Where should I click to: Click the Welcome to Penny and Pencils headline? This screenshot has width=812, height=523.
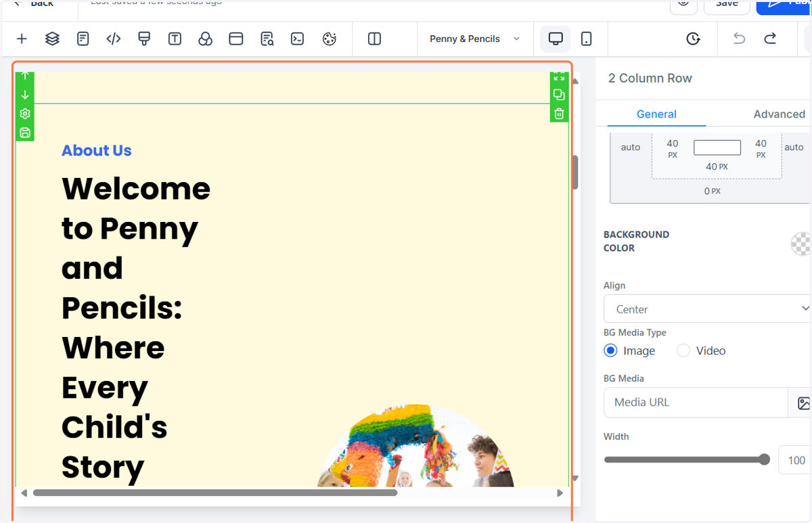click(x=136, y=327)
